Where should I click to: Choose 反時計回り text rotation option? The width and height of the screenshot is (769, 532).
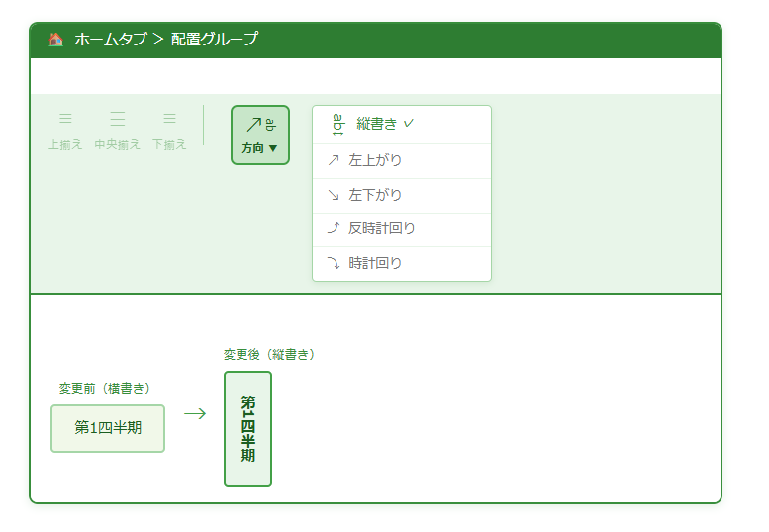point(381,228)
